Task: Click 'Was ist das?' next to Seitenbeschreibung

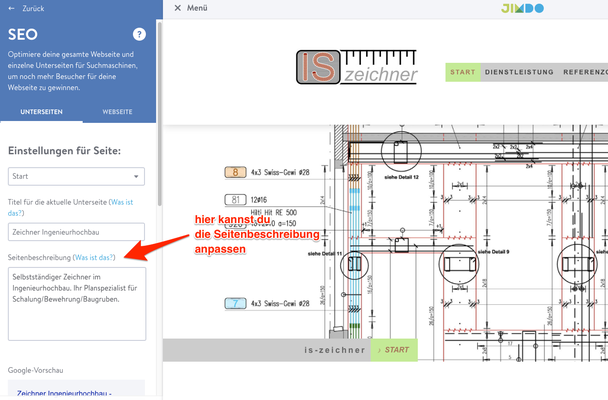Action: pos(95,258)
